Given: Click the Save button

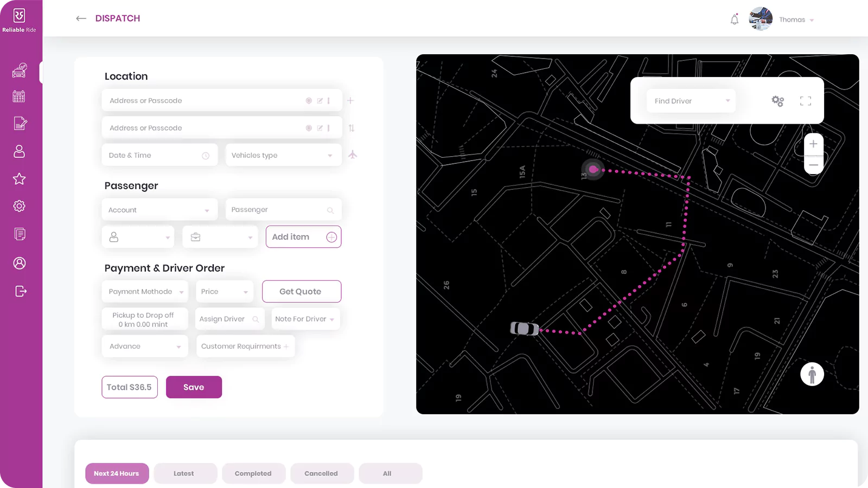Looking at the screenshot, I should (x=194, y=387).
